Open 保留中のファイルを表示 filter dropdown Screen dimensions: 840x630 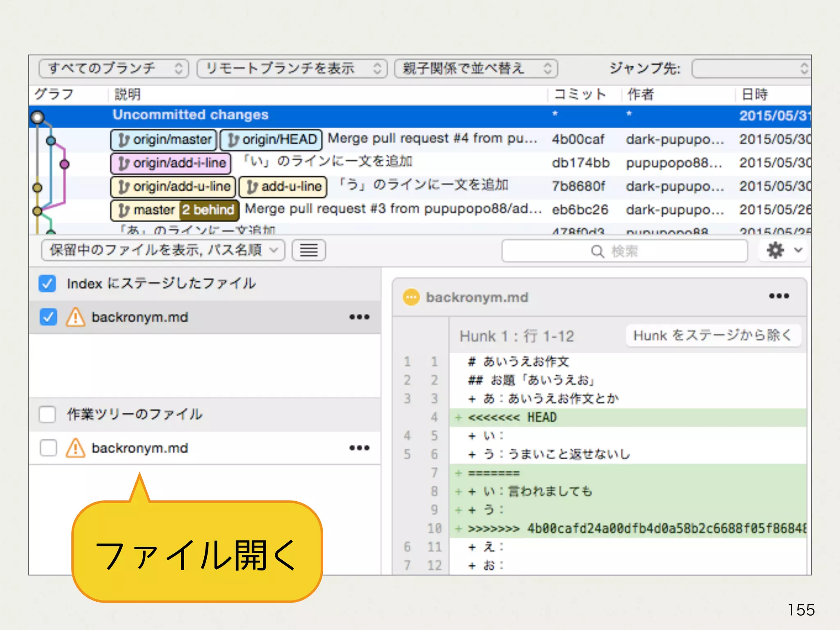pos(163,250)
